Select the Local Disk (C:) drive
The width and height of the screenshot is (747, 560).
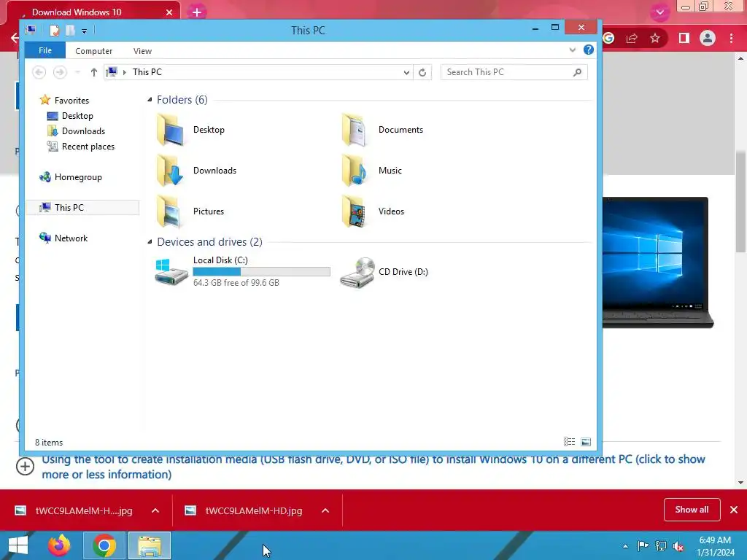click(x=242, y=271)
